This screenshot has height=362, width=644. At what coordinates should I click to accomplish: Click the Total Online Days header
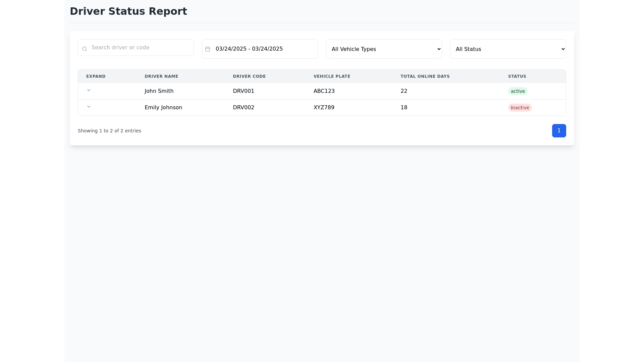coord(425,76)
